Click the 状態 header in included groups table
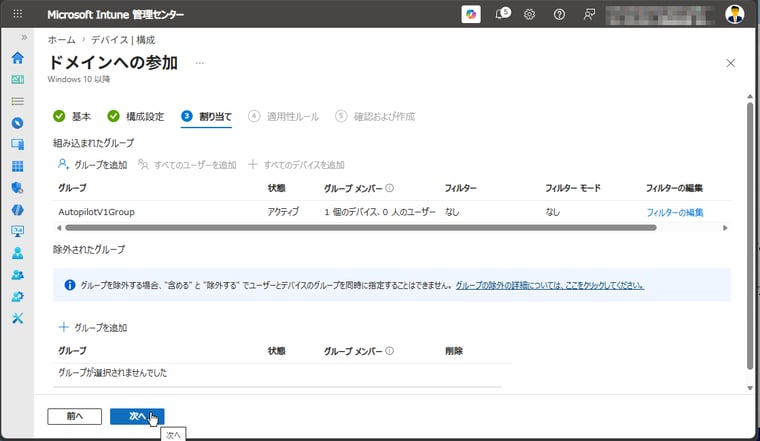Image resolution: width=760 pixels, height=441 pixels. click(x=276, y=188)
